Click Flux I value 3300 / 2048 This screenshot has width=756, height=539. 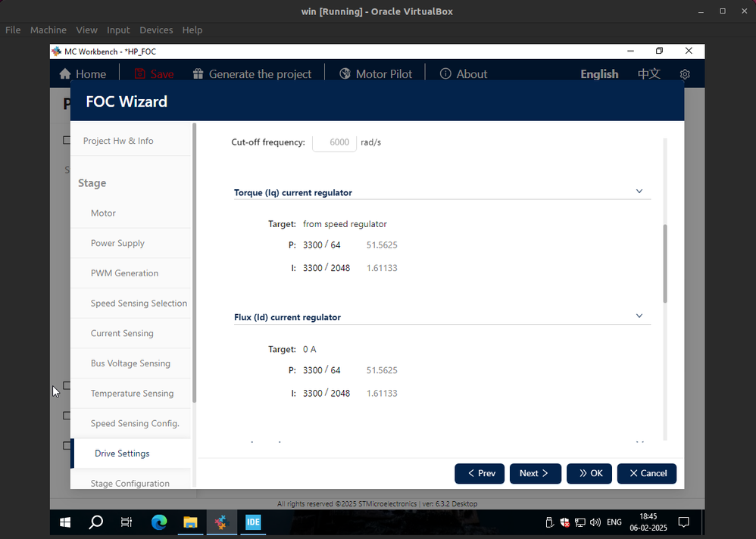(x=326, y=394)
